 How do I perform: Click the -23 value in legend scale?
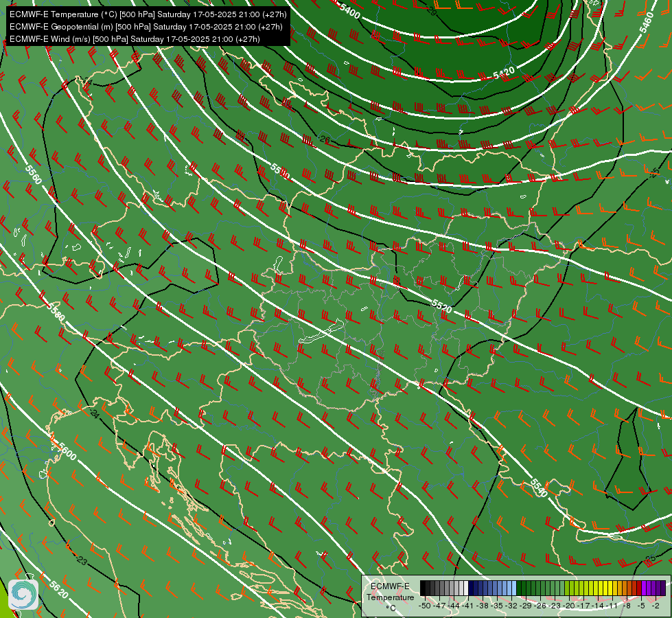click(555, 606)
